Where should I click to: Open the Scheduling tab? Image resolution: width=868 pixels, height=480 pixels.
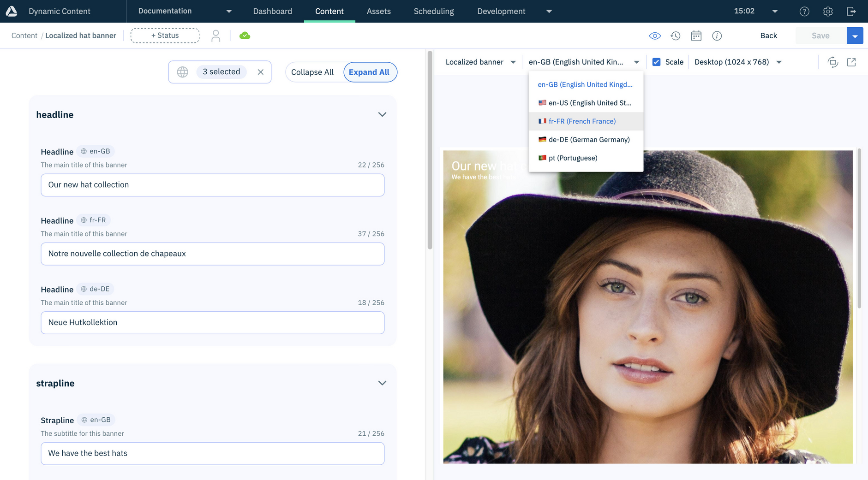click(x=434, y=12)
